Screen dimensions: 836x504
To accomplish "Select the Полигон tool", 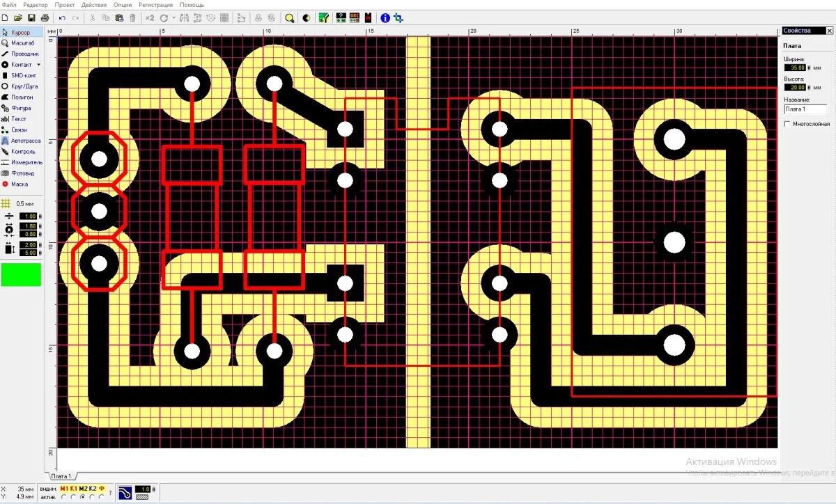I will (x=21, y=97).
